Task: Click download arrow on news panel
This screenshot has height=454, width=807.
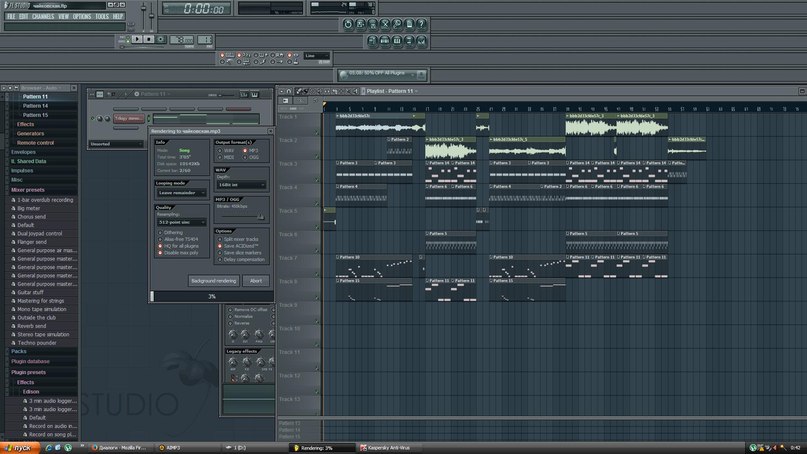Action: (x=421, y=75)
